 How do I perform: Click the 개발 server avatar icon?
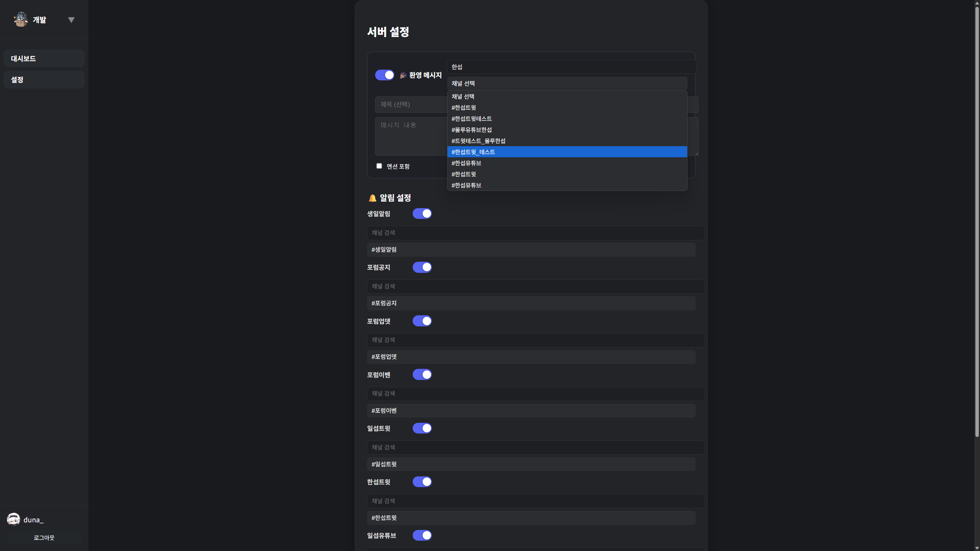21,20
